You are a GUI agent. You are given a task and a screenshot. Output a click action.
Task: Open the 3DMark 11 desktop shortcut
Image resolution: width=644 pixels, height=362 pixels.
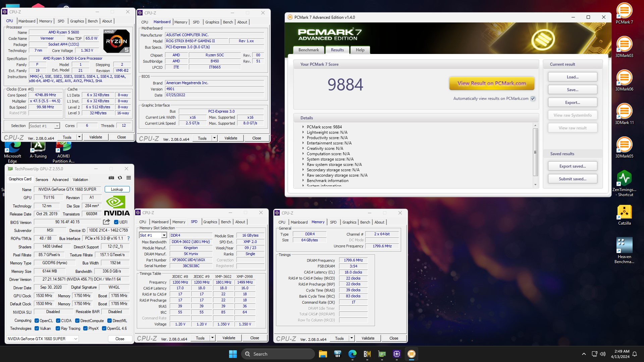click(624, 114)
